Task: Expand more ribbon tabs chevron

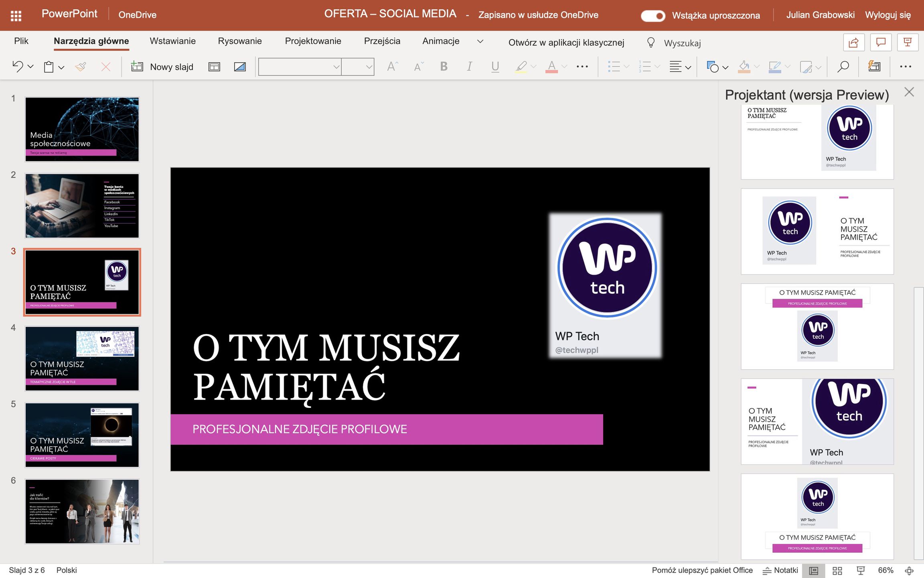Action: pyautogui.click(x=480, y=41)
